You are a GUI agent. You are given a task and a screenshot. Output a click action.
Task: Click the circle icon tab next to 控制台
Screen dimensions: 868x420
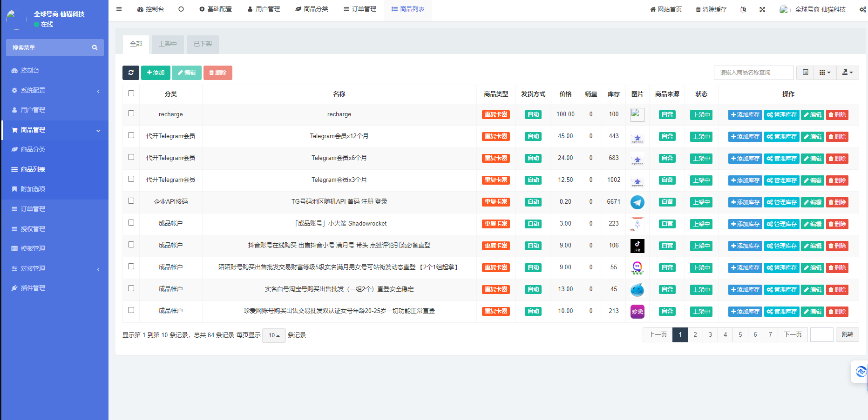tap(181, 9)
